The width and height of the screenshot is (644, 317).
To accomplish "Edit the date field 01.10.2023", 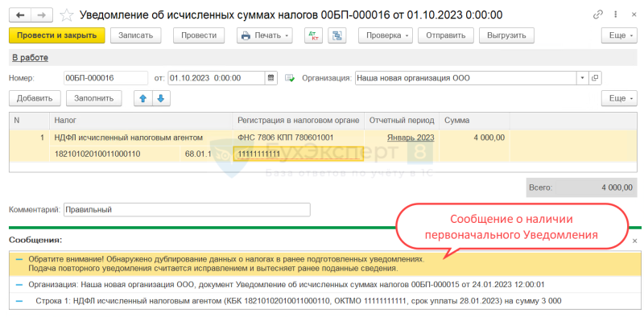I will 217,77.
